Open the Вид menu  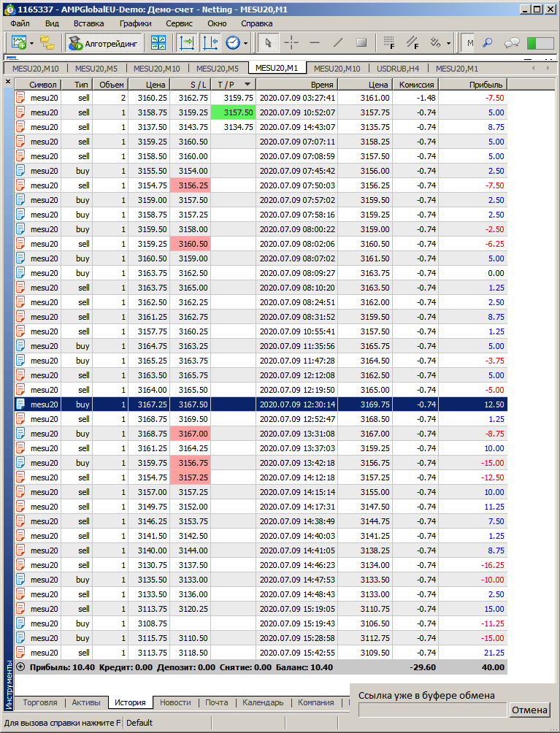click(x=52, y=23)
